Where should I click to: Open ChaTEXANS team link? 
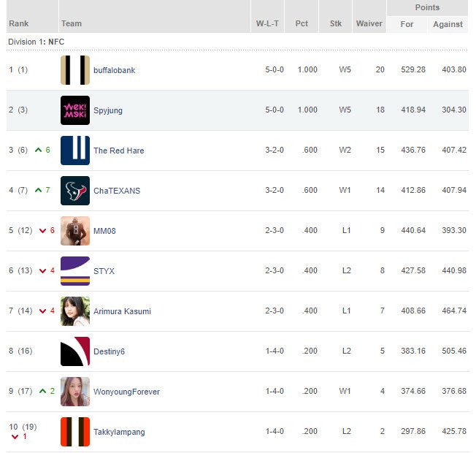pos(117,191)
